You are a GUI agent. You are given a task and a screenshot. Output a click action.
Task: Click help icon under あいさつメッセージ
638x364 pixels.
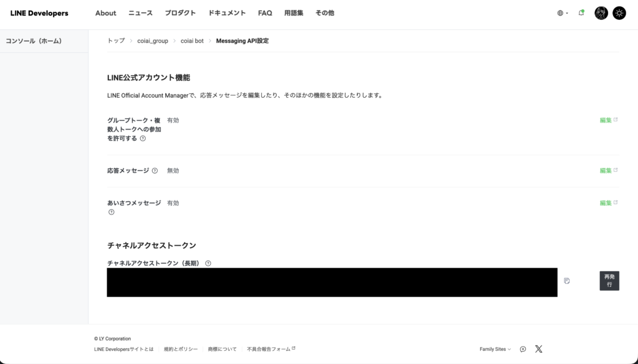(x=112, y=212)
